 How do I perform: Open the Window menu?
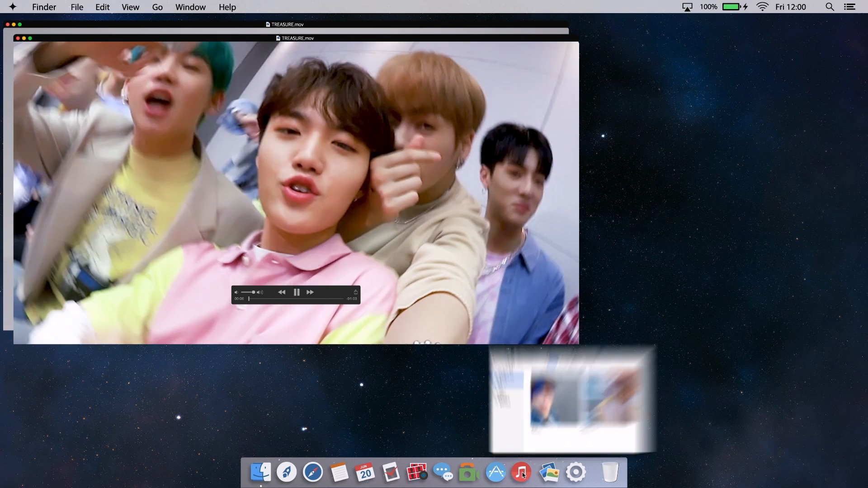(190, 7)
